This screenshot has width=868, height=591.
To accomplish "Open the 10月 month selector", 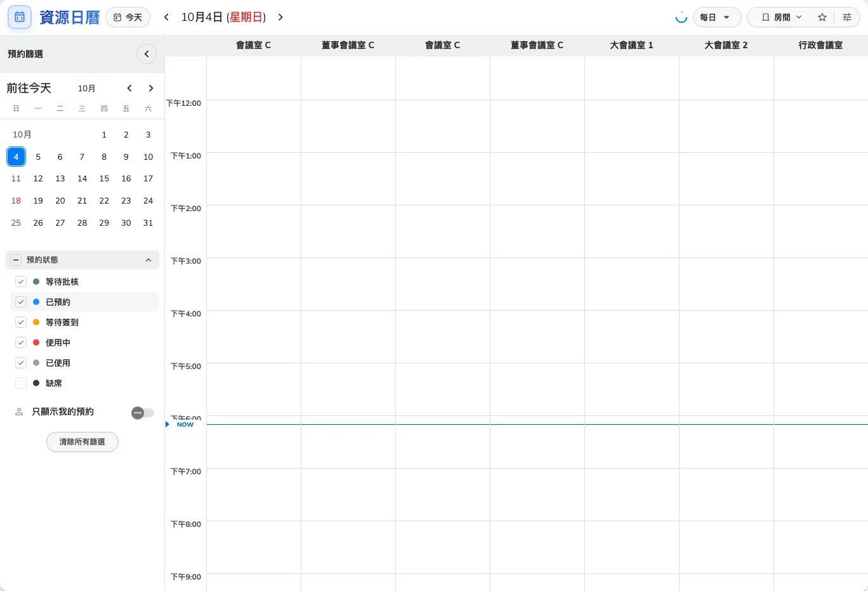I will 87,88.
